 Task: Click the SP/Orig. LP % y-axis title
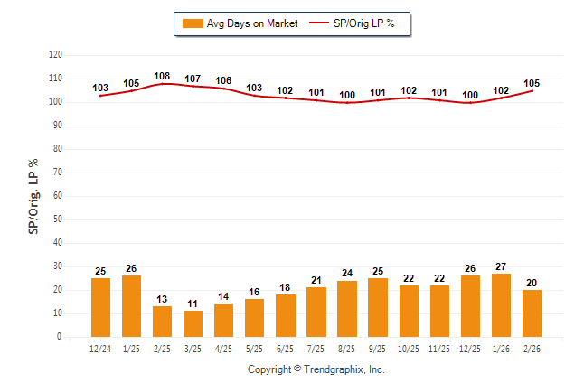click(33, 196)
